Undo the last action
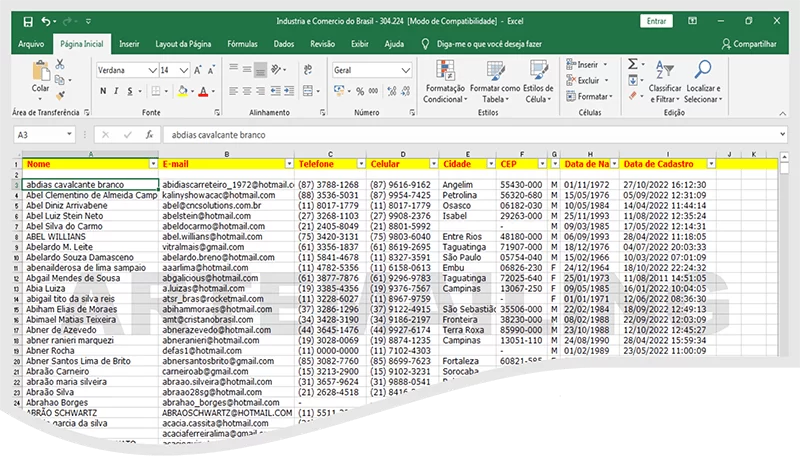This screenshot has width=800, height=456. (46, 21)
